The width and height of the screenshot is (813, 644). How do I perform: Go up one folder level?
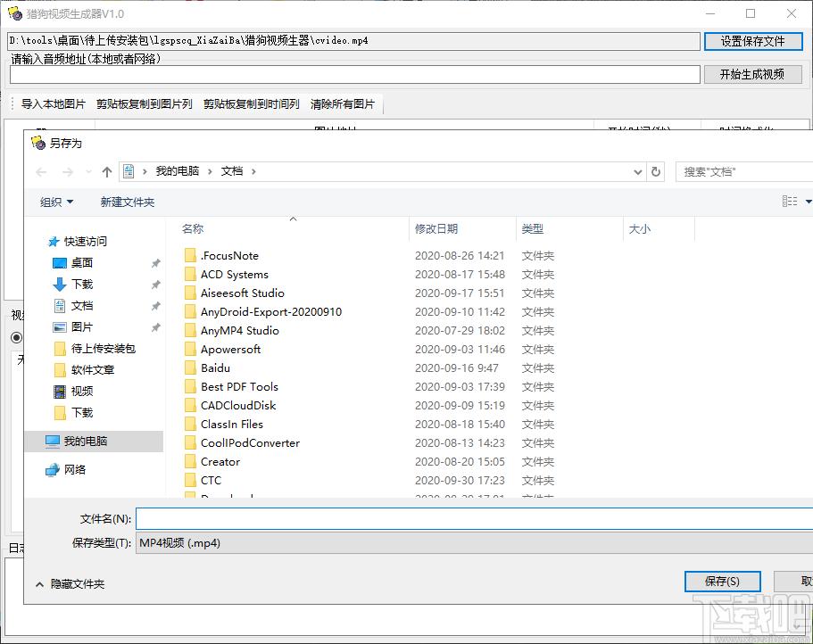click(x=107, y=172)
